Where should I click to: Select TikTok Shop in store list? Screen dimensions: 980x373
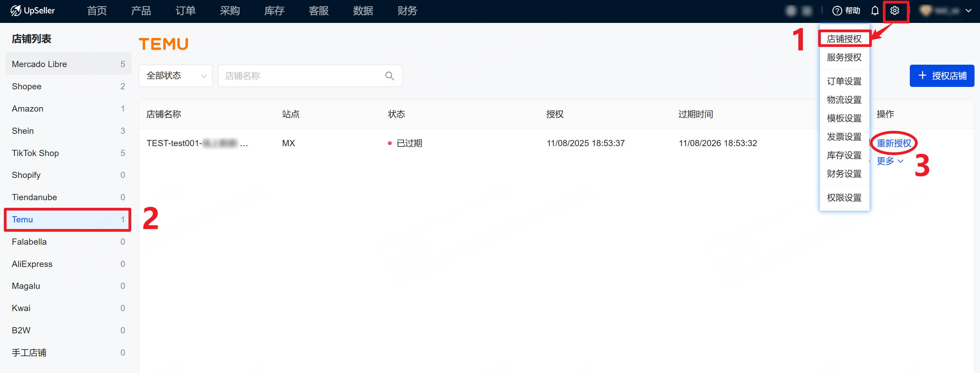tap(68, 153)
